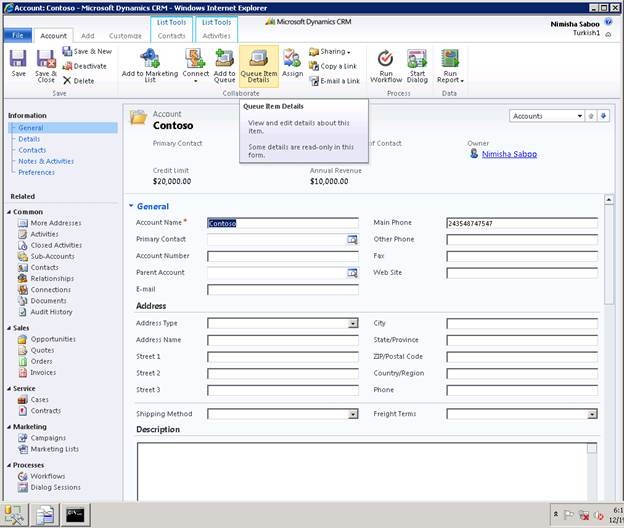
Task: Click the Save icon in ribbon
Action: 19,60
